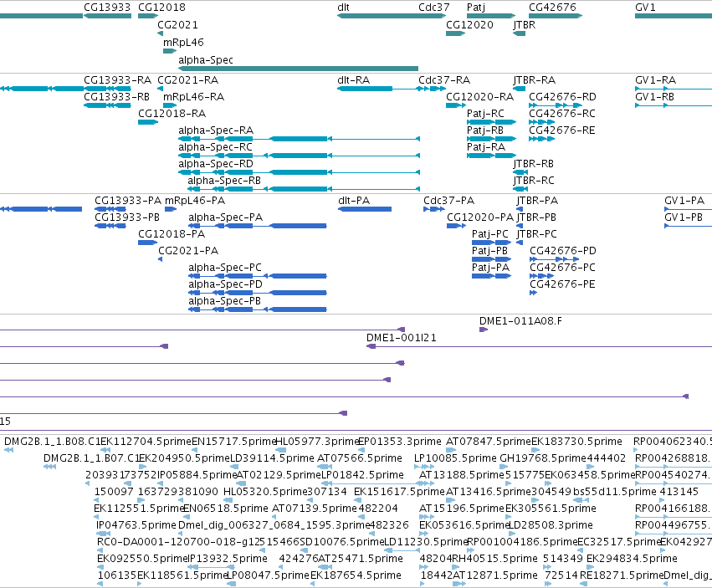Click the Patj-RB transcript label
This screenshot has width=712, height=588.
[x=485, y=130]
